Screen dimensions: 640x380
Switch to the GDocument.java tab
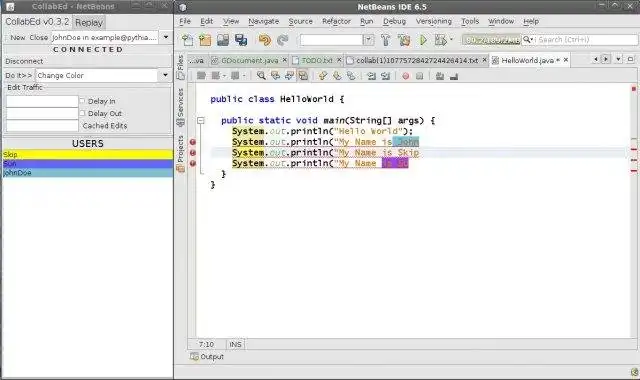249,60
